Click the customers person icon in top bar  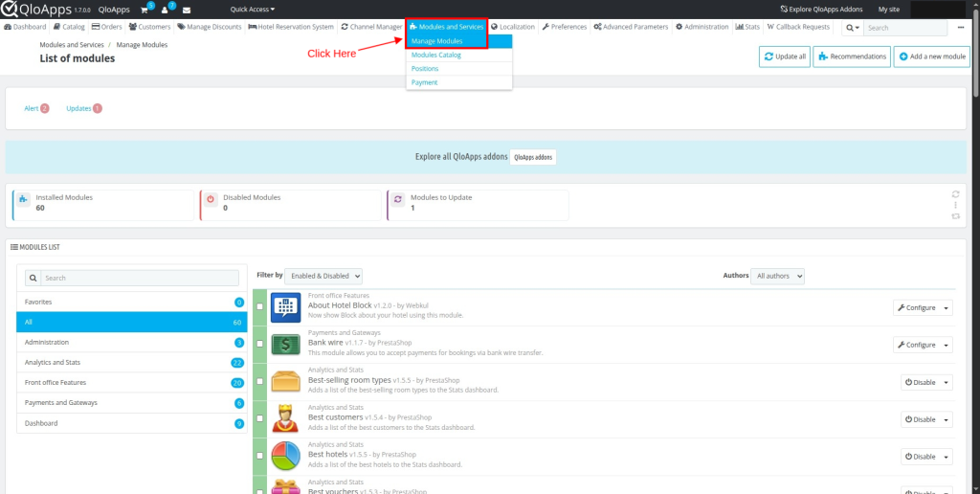click(165, 10)
